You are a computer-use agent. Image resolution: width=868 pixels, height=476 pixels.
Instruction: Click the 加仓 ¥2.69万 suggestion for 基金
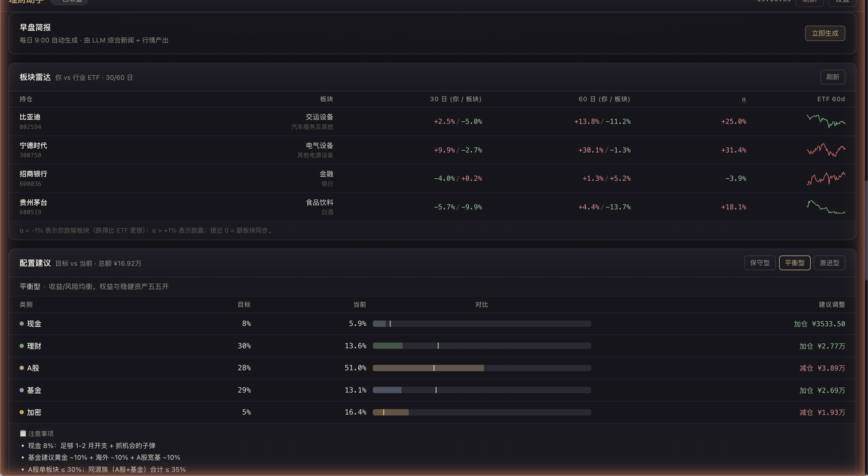(822, 390)
